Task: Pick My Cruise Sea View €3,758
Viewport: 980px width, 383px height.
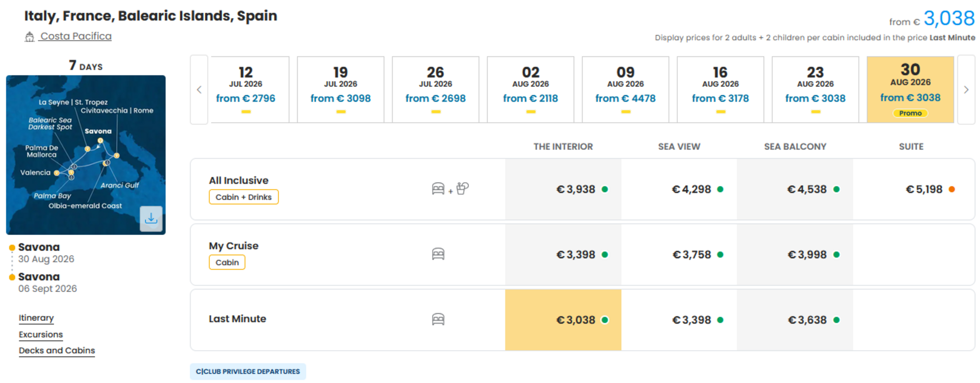Action: point(679,255)
